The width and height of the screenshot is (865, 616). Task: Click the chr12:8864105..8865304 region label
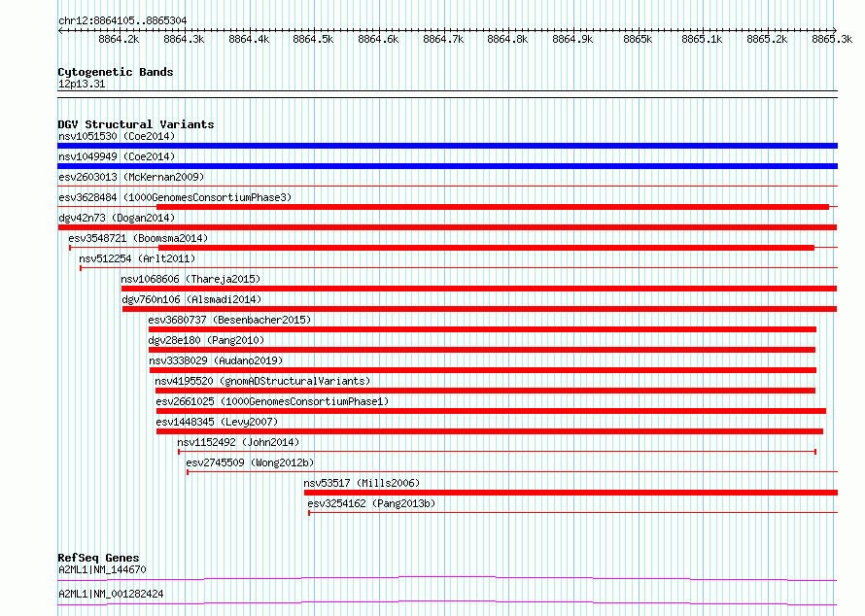pyautogui.click(x=122, y=20)
